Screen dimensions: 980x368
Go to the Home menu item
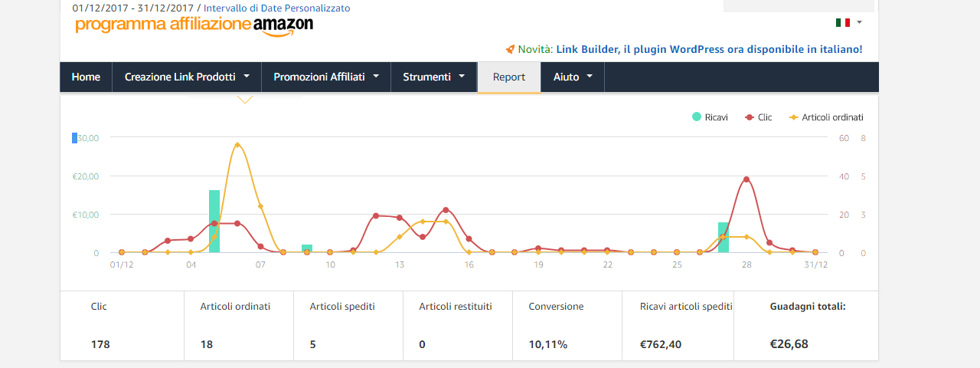(x=86, y=77)
